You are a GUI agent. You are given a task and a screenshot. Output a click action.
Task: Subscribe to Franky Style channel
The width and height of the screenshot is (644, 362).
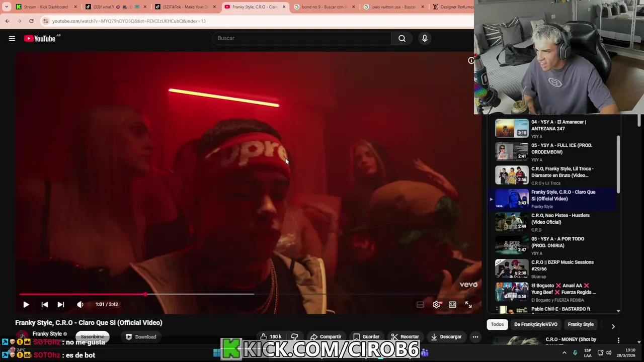point(93,337)
